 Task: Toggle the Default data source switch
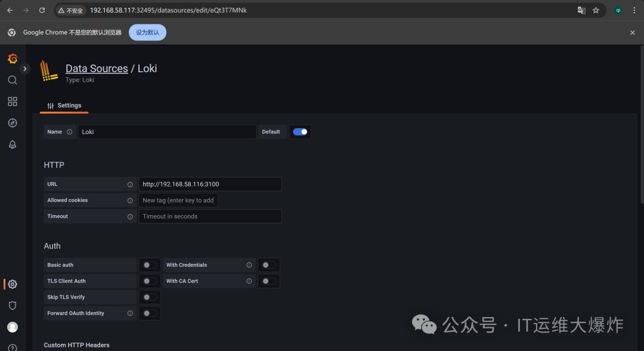pyautogui.click(x=300, y=132)
